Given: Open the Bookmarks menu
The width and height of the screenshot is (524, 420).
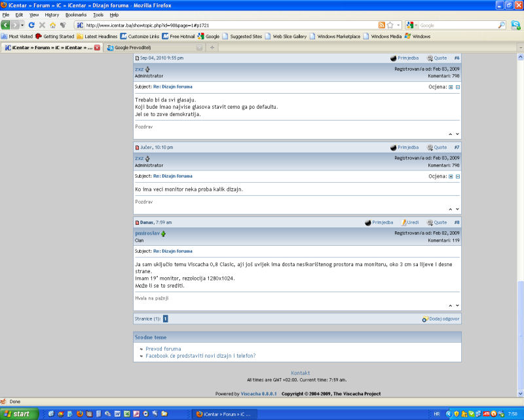Looking at the screenshot, I should coord(75,14).
